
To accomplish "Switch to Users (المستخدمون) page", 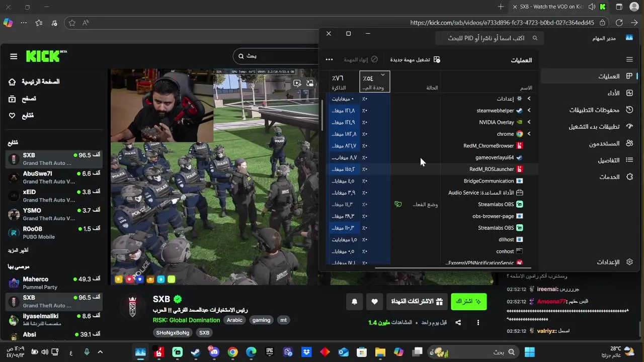I will 590,143.
